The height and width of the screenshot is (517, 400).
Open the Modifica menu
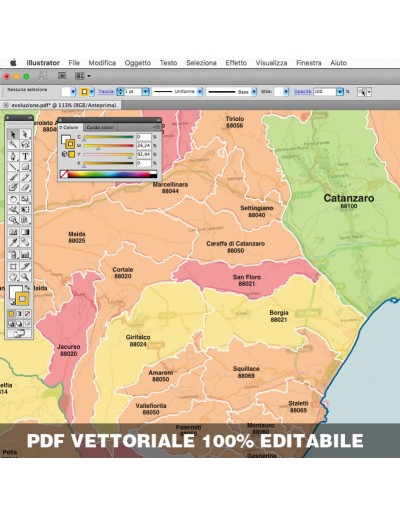click(102, 63)
